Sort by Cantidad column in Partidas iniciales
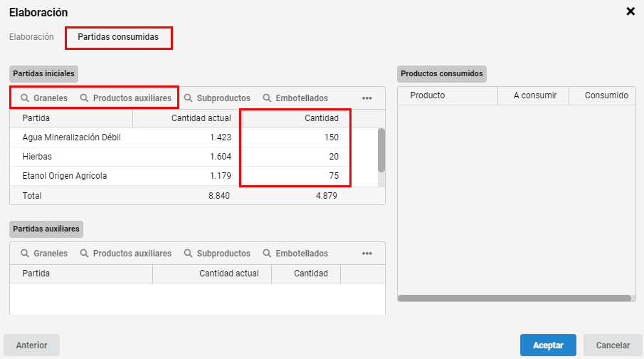This screenshot has width=644, height=359. click(297, 118)
